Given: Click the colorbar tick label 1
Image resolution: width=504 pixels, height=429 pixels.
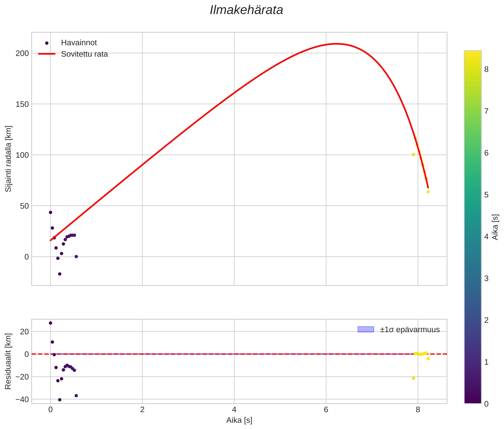Looking at the screenshot, I should tap(486, 362).
